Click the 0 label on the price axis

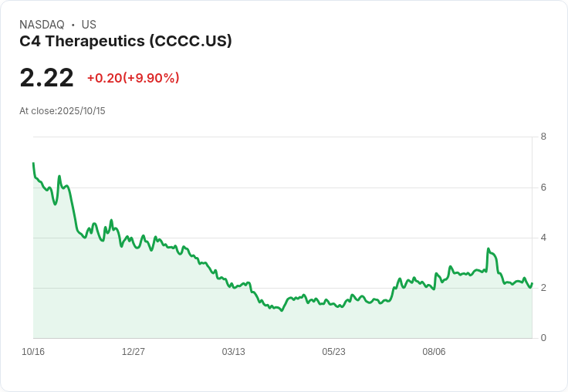[x=543, y=338]
